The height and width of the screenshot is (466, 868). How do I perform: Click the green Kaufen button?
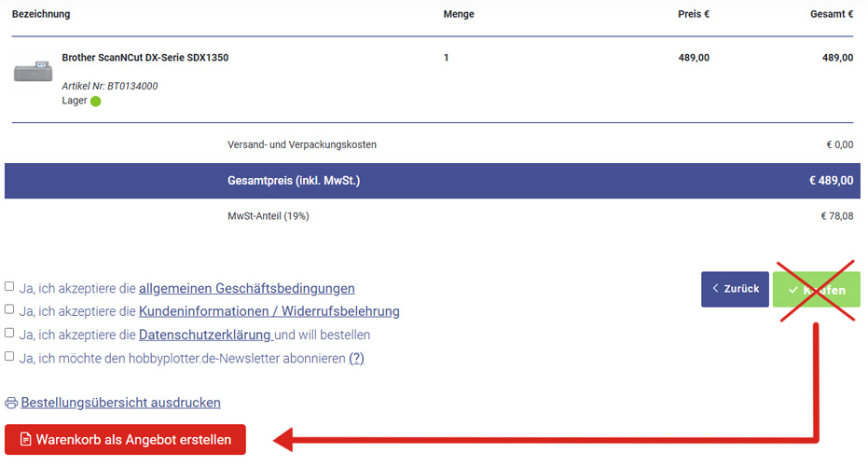coord(817,290)
